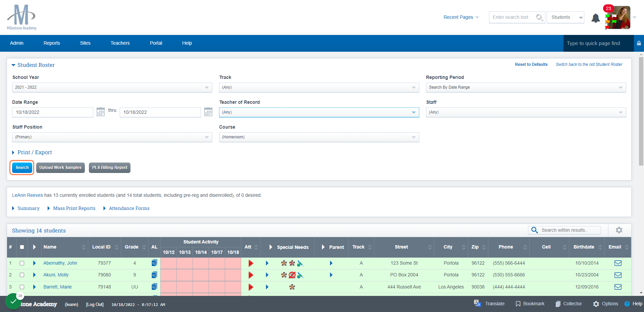Viewport: 644px width, 312px height.
Task: Expand row details for Abernathy, John
Action: 34,263
